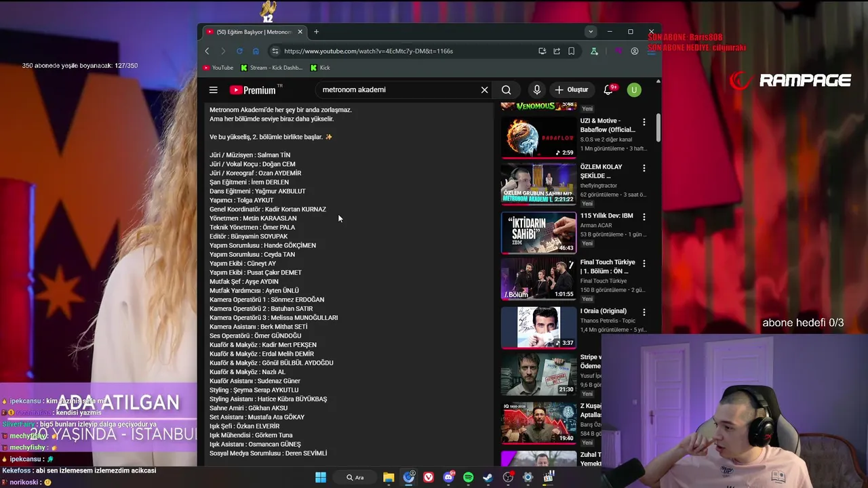Close the Eğitim Başlıyor tab

coord(299,32)
